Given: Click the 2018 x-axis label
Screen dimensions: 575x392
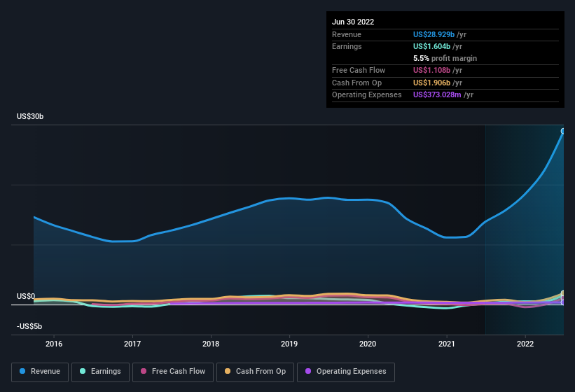Looking at the screenshot, I should [211, 344].
